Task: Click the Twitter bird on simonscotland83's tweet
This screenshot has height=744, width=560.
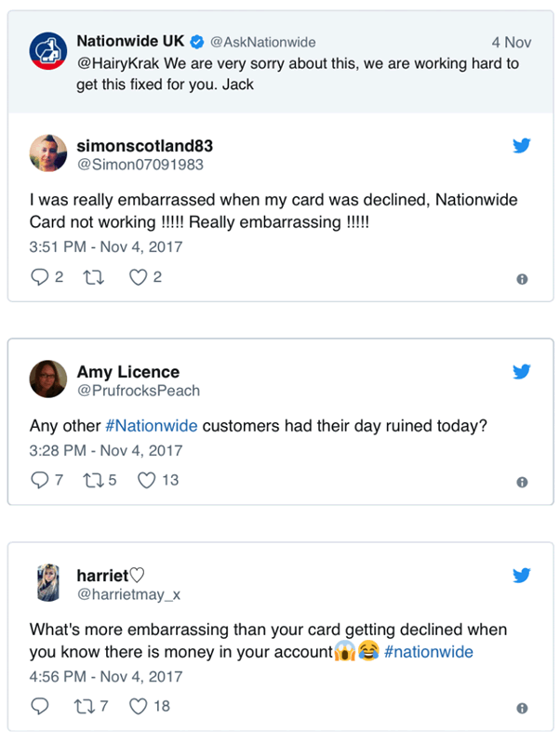Action: click(522, 146)
